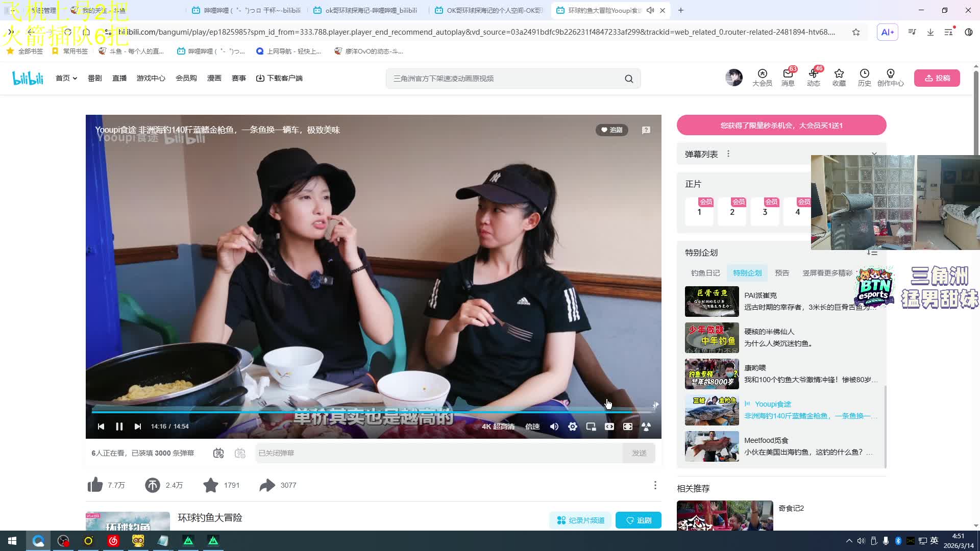Toggle the danmaku display switch
The image size is (980, 551).
218,453
